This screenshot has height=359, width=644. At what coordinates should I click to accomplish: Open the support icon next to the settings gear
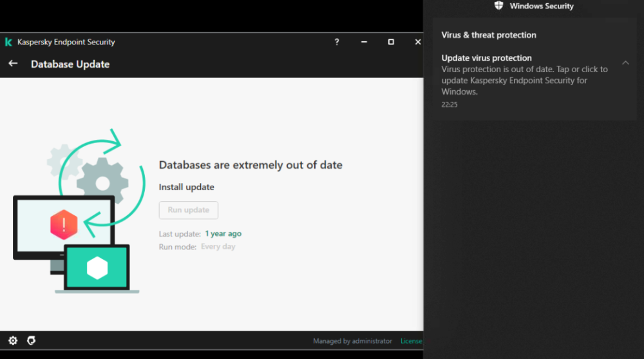pos(31,340)
